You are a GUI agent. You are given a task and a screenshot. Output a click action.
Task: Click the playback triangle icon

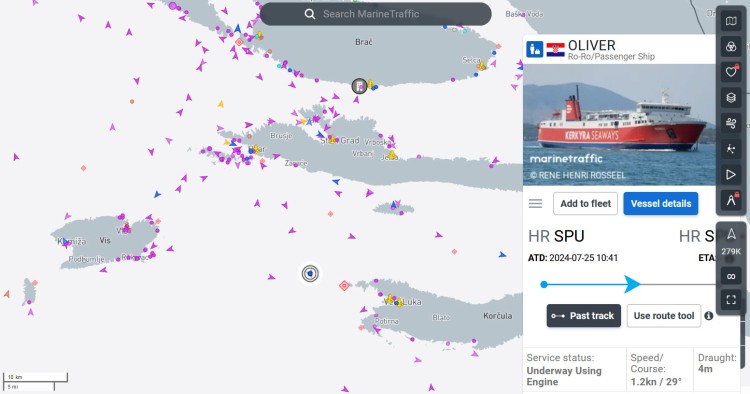tap(731, 175)
